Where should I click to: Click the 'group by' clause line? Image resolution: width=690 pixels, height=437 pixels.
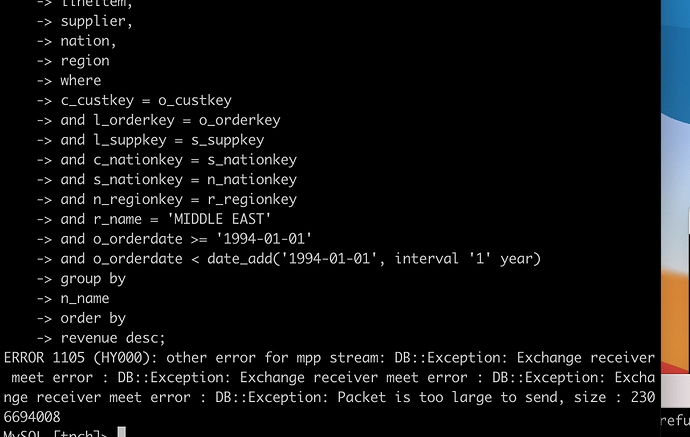pos(92,279)
